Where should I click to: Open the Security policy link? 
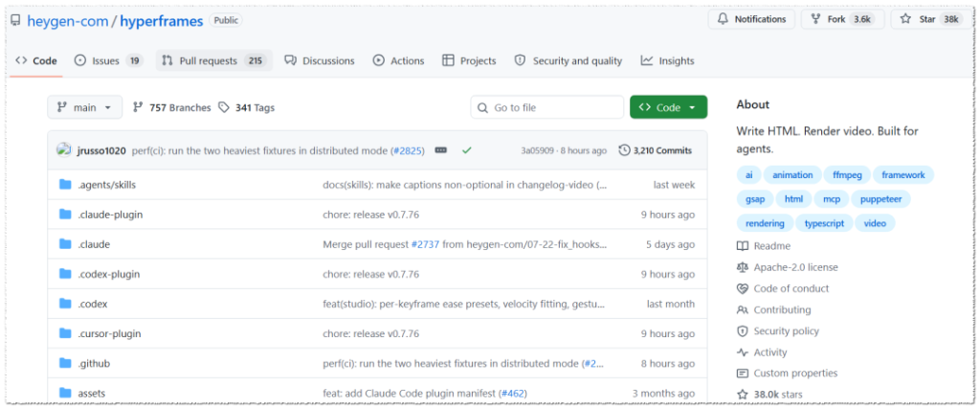[x=779, y=330]
